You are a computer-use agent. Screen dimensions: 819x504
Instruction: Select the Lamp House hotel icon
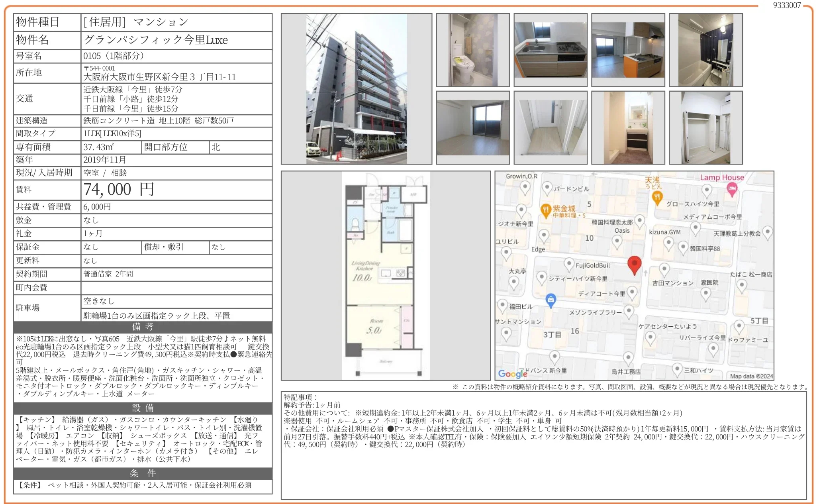point(732,188)
